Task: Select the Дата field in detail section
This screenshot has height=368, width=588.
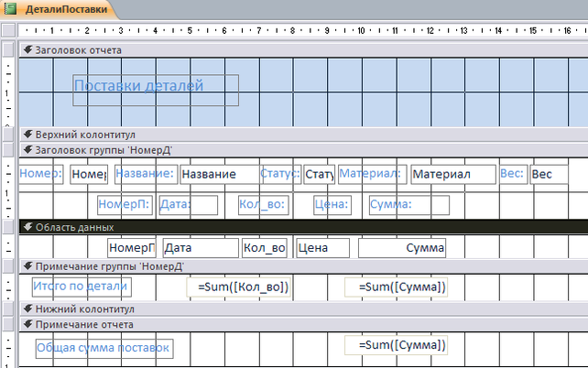Action: click(x=201, y=248)
